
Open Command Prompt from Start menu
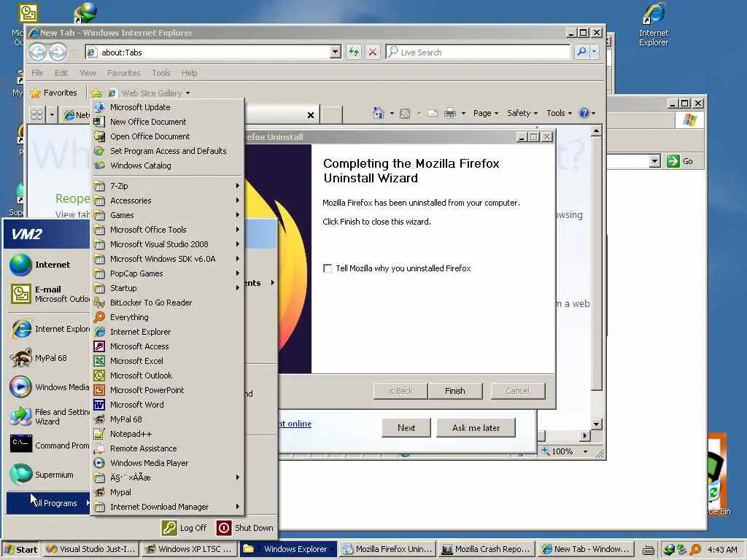click(x=49, y=446)
